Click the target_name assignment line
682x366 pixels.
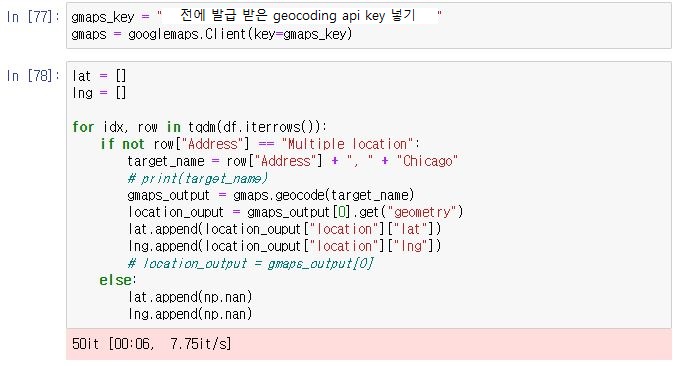pos(293,161)
